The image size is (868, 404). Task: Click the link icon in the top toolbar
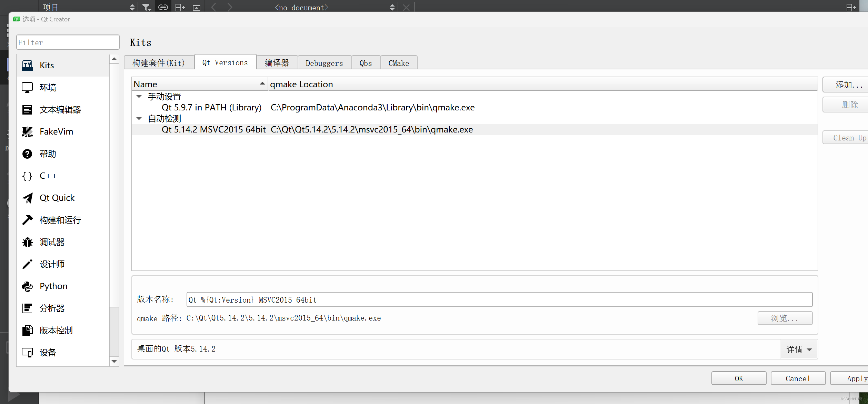click(162, 7)
